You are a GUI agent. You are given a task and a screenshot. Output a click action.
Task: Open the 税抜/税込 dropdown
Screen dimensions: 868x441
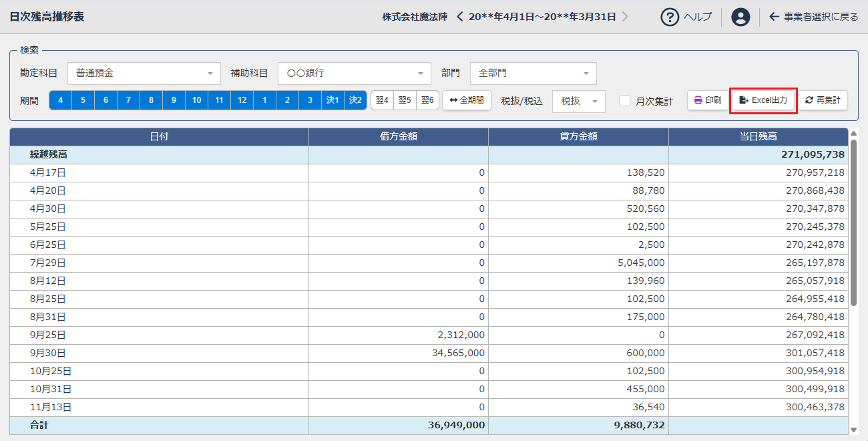[579, 101]
